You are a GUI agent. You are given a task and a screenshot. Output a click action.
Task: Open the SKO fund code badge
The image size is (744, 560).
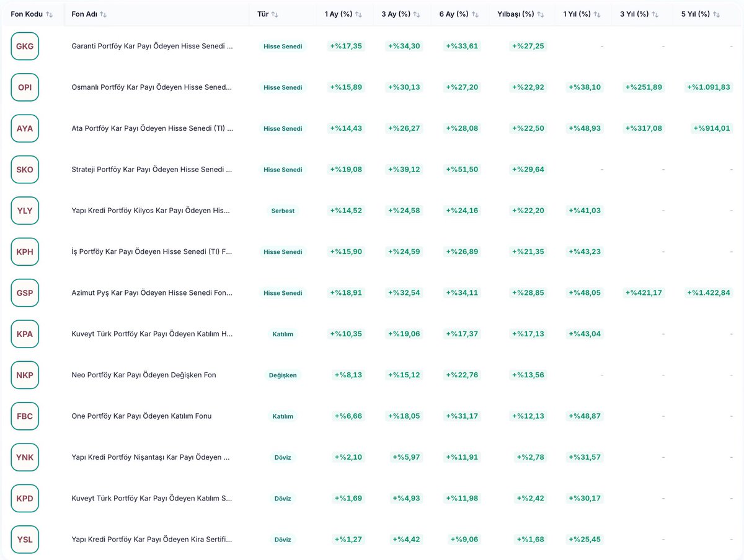point(25,170)
